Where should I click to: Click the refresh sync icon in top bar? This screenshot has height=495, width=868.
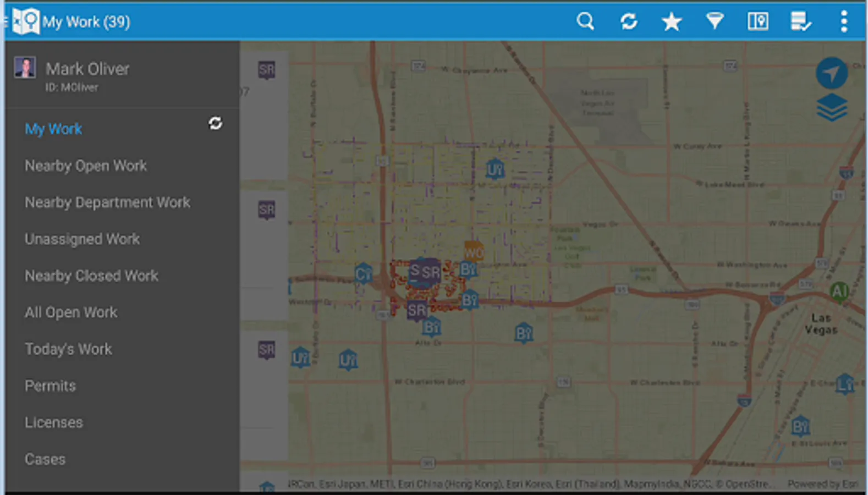629,22
